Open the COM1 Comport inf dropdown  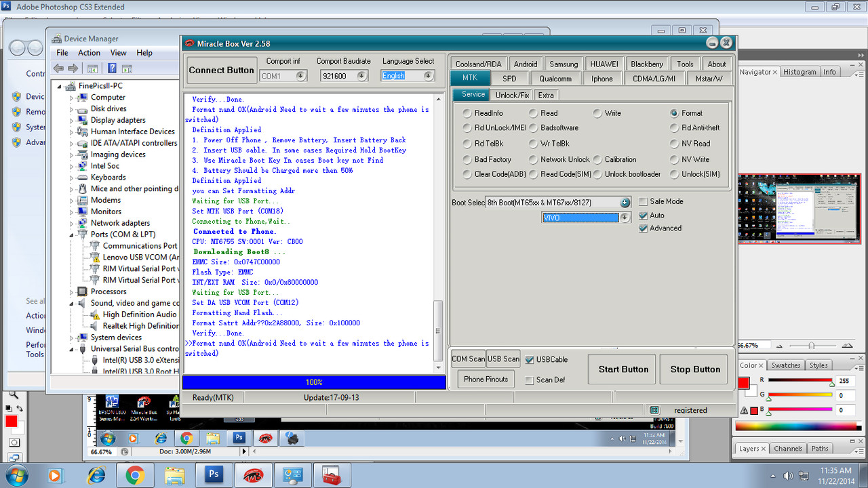coord(300,76)
